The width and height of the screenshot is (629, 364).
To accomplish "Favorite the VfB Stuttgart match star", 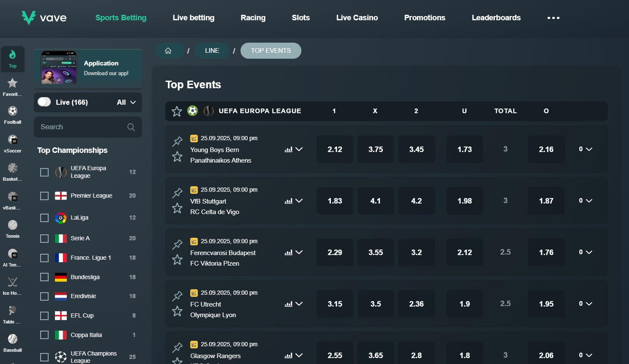I will click(x=177, y=208).
